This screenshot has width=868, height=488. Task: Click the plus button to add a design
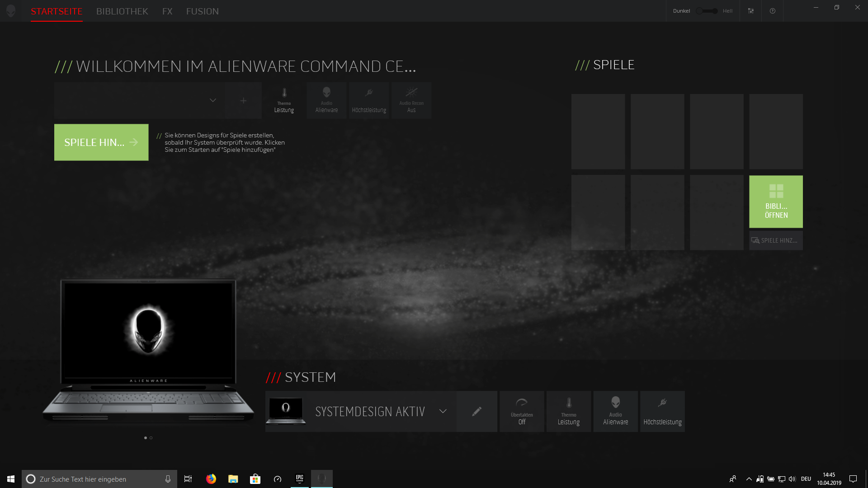[x=243, y=100]
